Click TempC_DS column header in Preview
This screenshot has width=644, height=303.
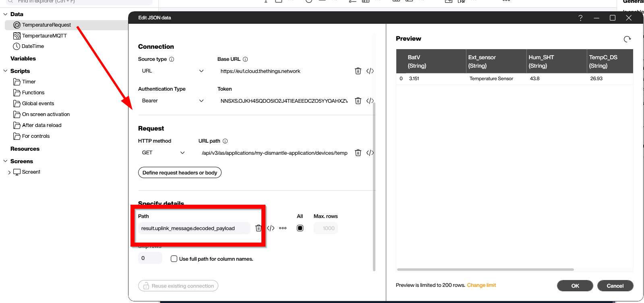point(610,61)
